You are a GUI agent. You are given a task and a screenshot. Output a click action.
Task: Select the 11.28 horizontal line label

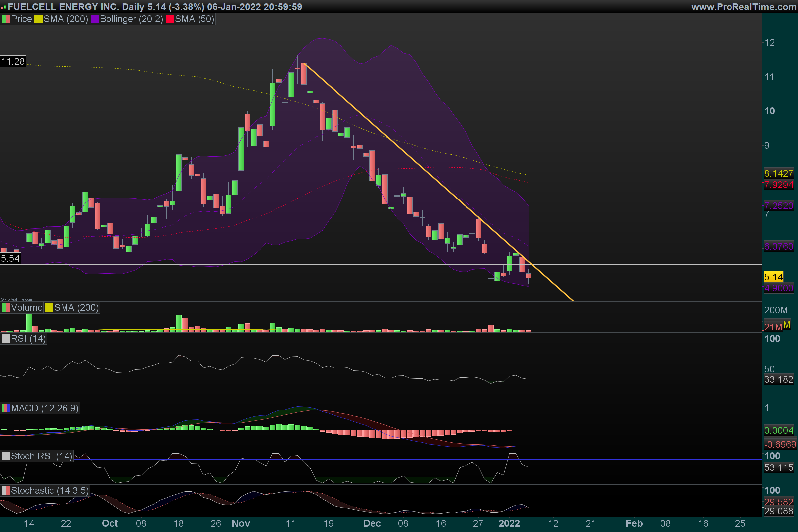13,62
